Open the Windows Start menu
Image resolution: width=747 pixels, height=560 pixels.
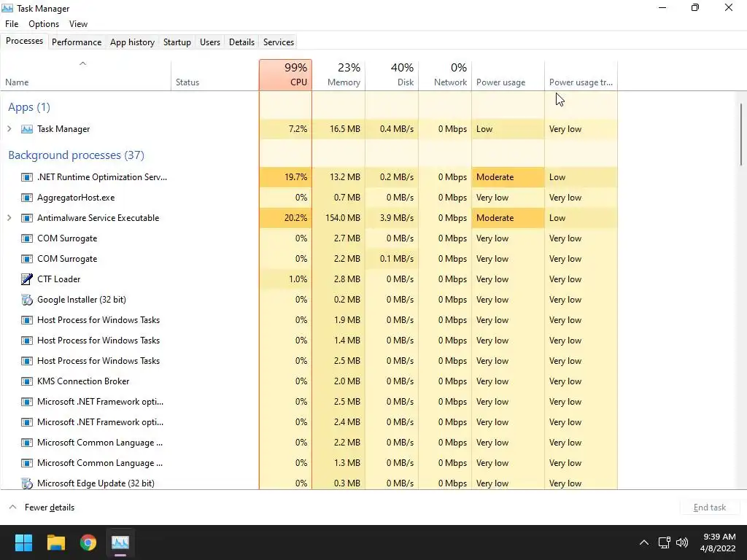(23, 542)
